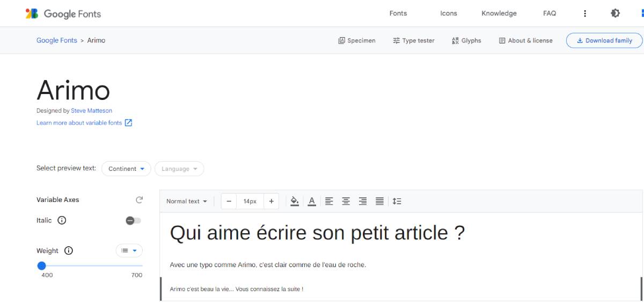The height and width of the screenshot is (302, 644).
Task: Align text right in the editor
Action: (x=363, y=202)
